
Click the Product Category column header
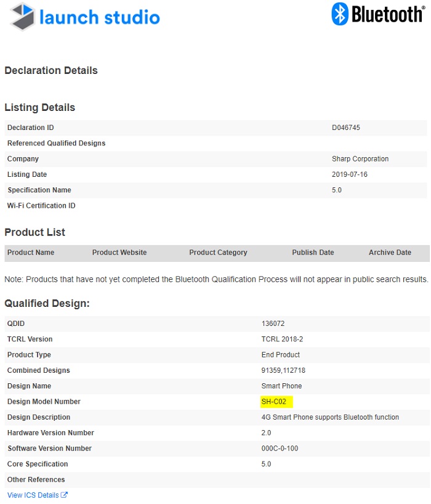(x=218, y=253)
